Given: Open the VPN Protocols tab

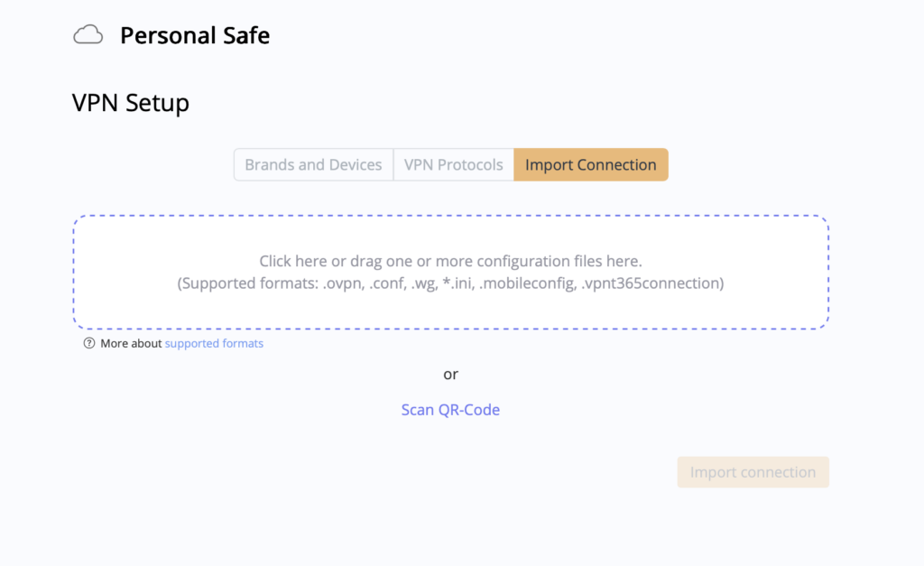Looking at the screenshot, I should [x=454, y=164].
